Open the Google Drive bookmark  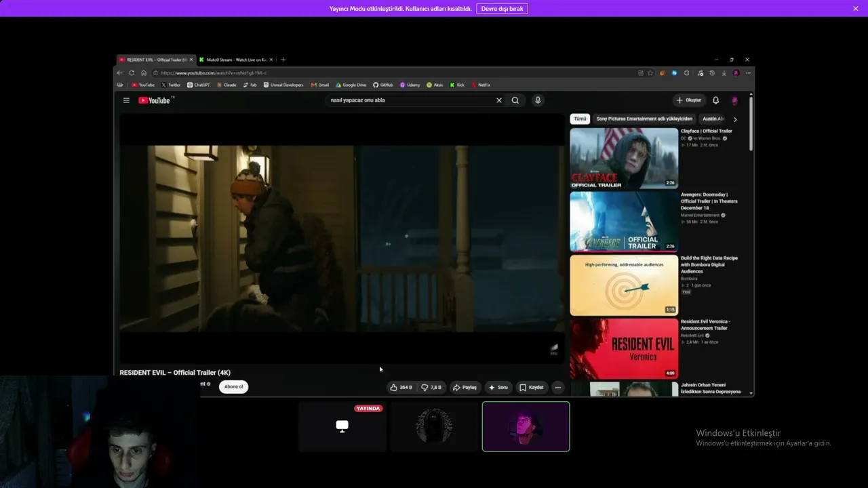pyautogui.click(x=351, y=85)
